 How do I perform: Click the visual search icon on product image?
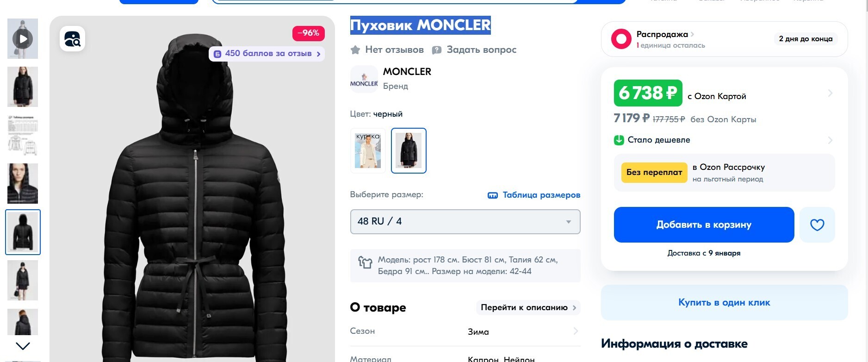pos(72,39)
